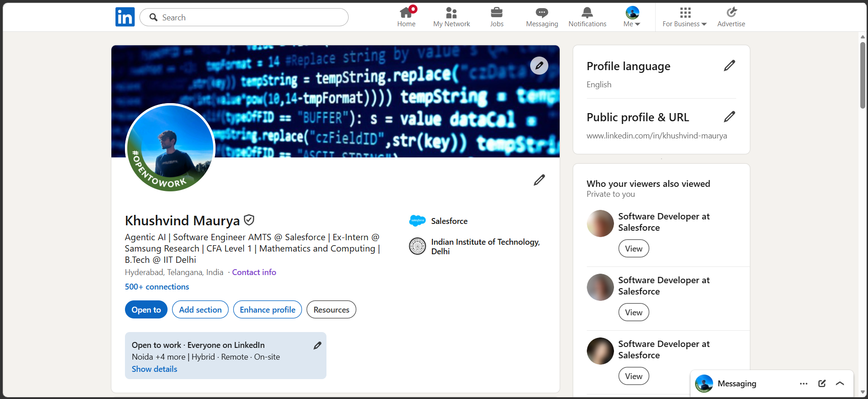Click the page vertical scrollbar thumb
The height and width of the screenshot is (399, 868).
point(863,75)
